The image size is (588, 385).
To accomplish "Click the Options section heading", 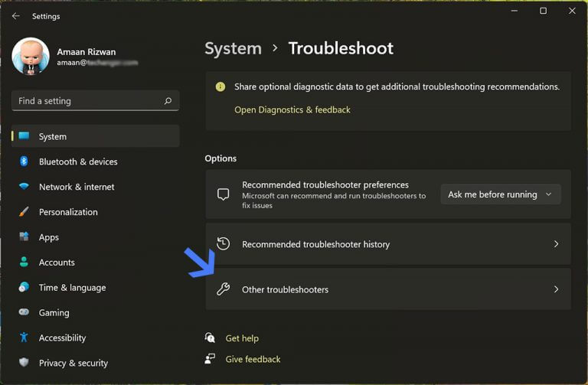I will coord(220,158).
